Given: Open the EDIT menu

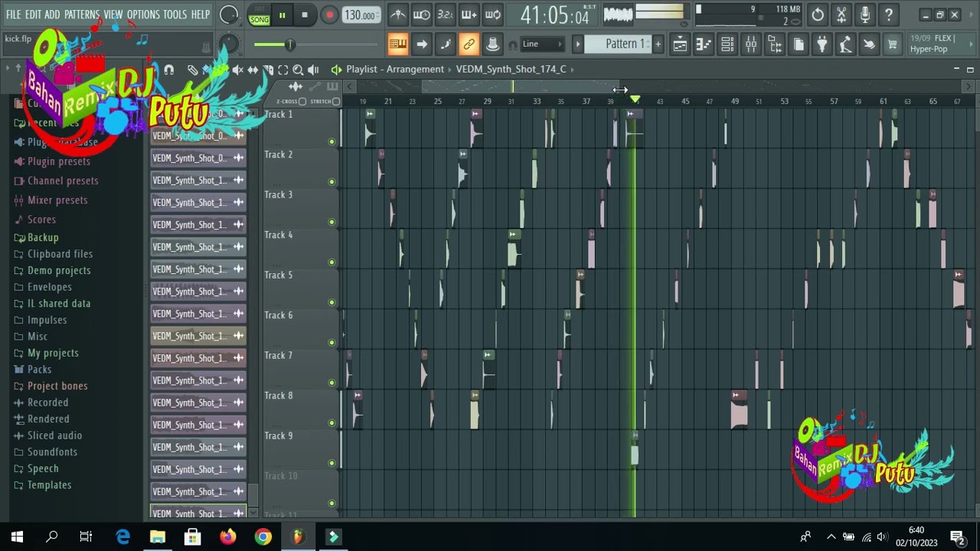Looking at the screenshot, I should tap(33, 15).
